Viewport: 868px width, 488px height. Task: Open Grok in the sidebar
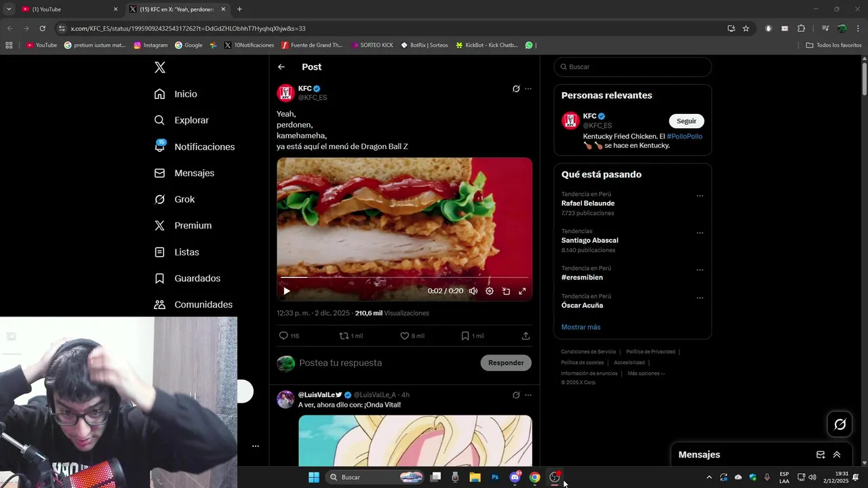(x=174, y=199)
